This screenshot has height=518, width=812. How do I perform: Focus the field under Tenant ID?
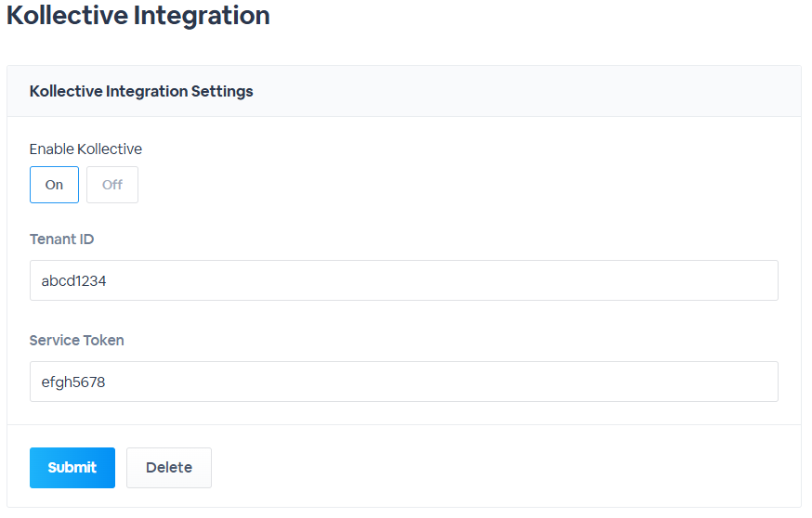pos(404,280)
